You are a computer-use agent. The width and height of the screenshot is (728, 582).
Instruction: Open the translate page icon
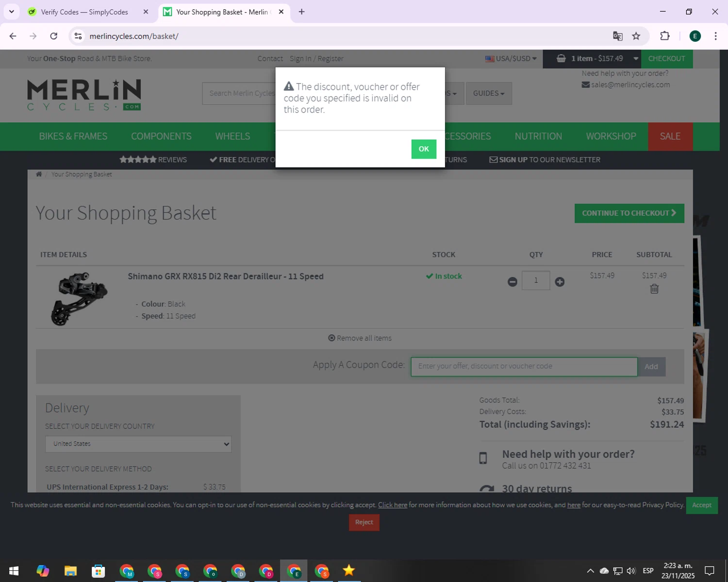coord(617,36)
